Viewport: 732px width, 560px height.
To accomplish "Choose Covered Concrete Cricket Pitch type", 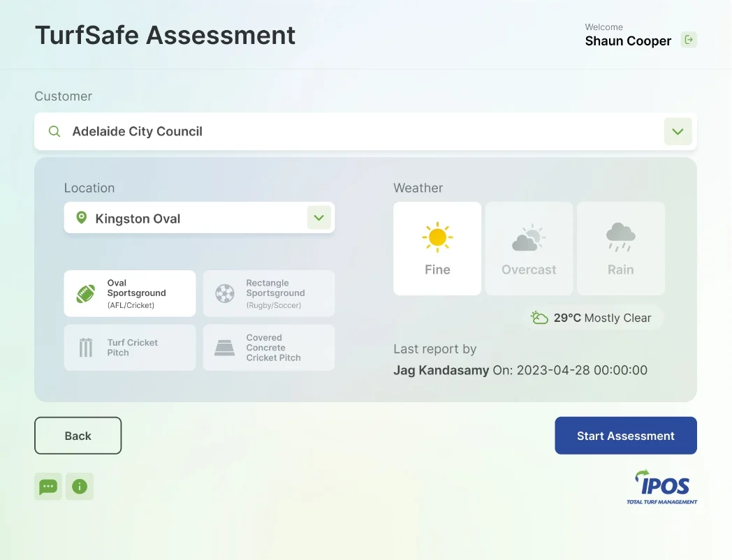I will 269,347.
